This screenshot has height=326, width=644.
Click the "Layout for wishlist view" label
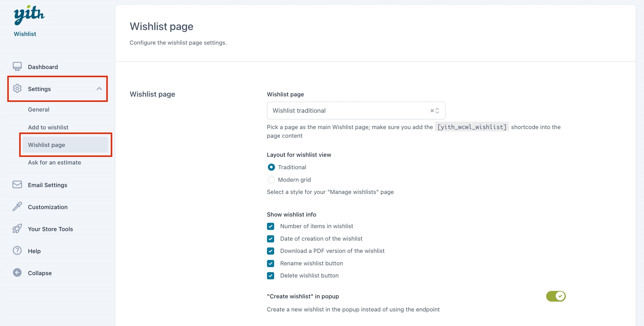click(x=299, y=155)
